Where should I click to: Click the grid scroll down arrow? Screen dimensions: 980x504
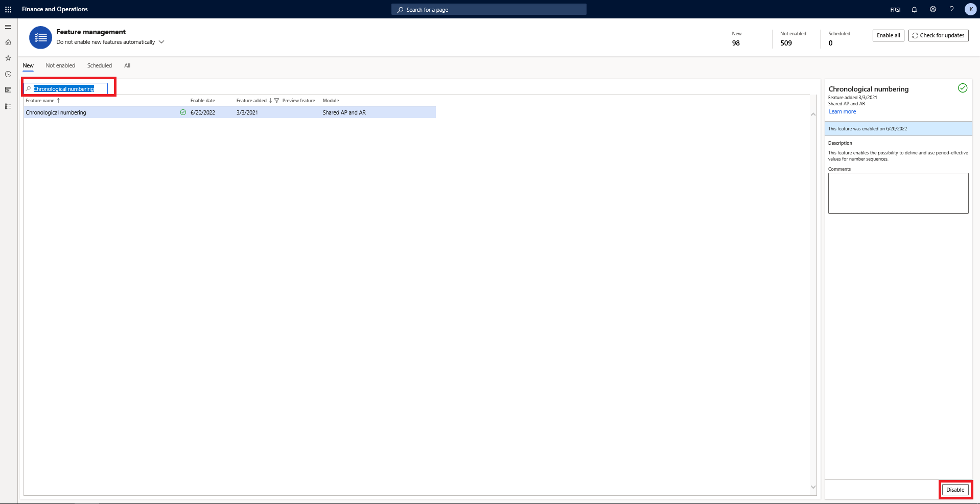[x=813, y=487]
